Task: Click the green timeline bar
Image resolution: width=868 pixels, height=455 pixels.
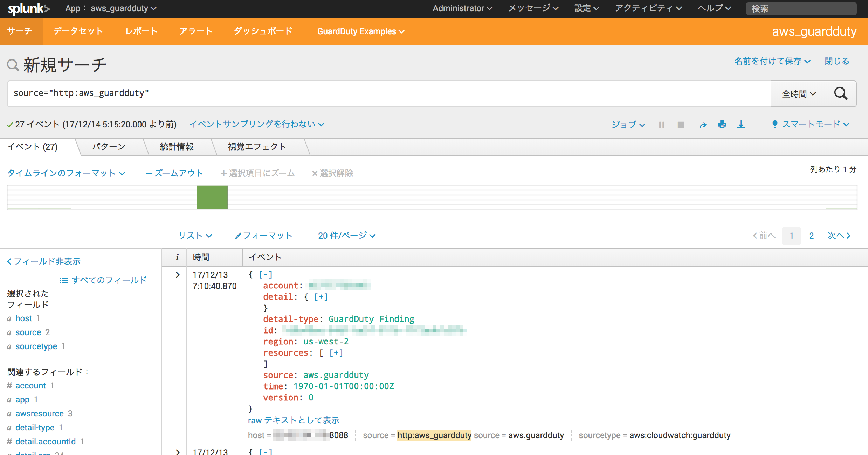Action: click(212, 197)
